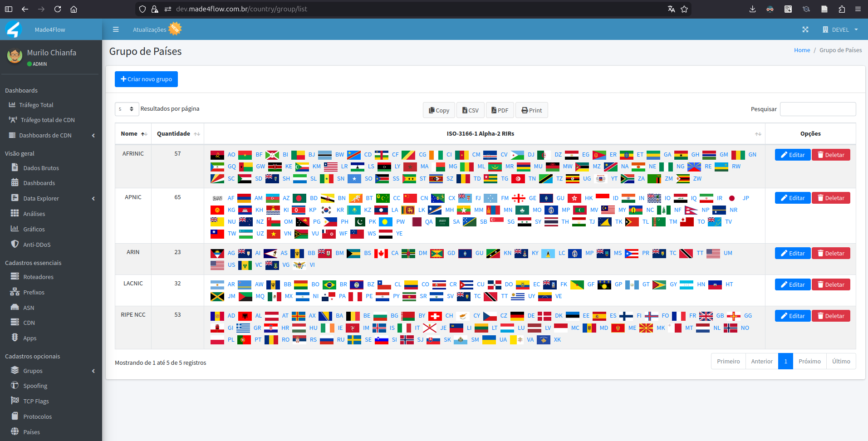Export the country groups as CSV
Viewport: 868px width, 441px height.
point(470,110)
